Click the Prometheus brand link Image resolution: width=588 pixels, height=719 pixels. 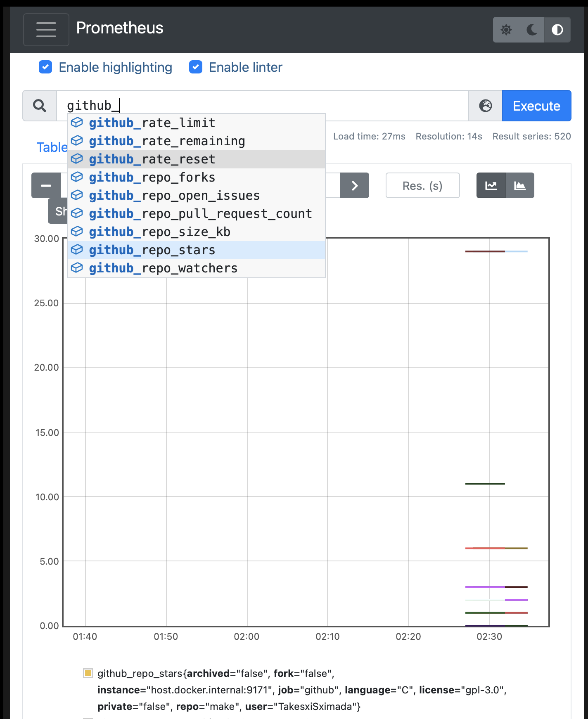pos(120,28)
